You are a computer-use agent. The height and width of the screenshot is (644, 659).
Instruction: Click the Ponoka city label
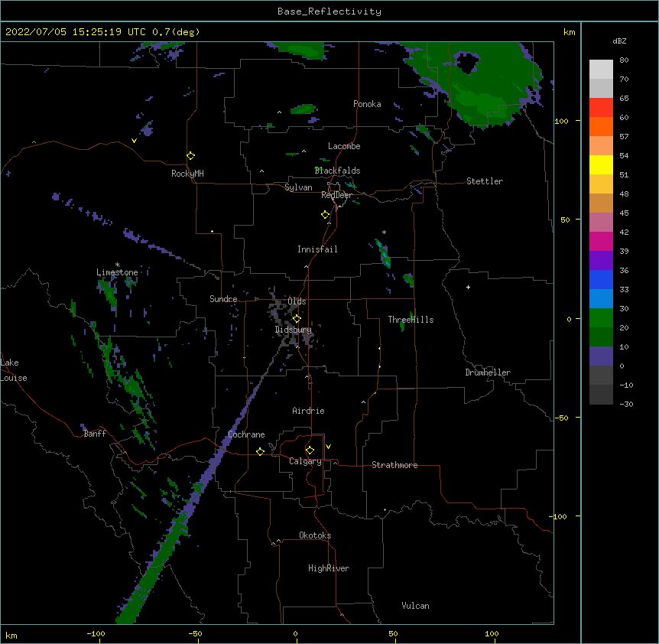tap(367, 104)
